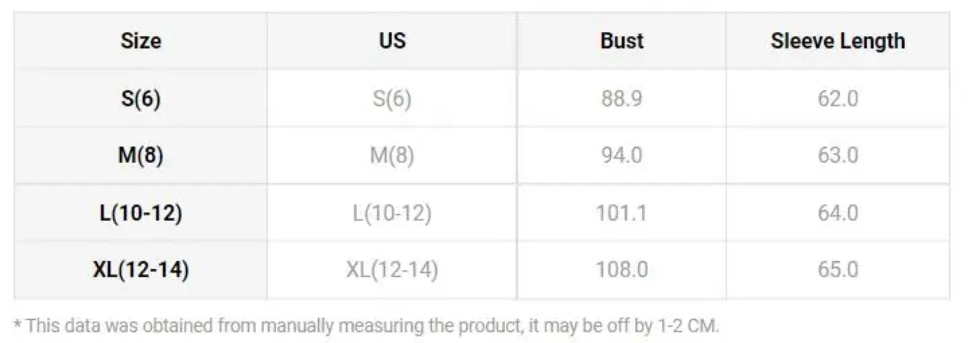This screenshot has width=980, height=343.
Task: Select the L(10-12) size row label
Action: (141, 213)
